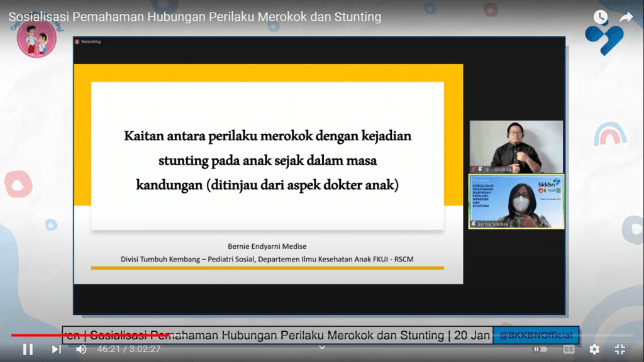
Task: Open the channel avatar logo
Action: pyautogui.click(x=36, y=38)
